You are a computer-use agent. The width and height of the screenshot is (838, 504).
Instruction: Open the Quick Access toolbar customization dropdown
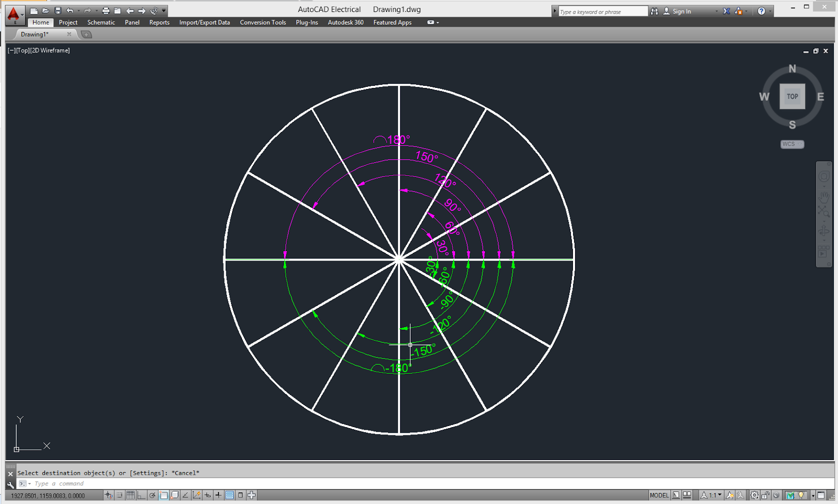[x=164, y=9]
